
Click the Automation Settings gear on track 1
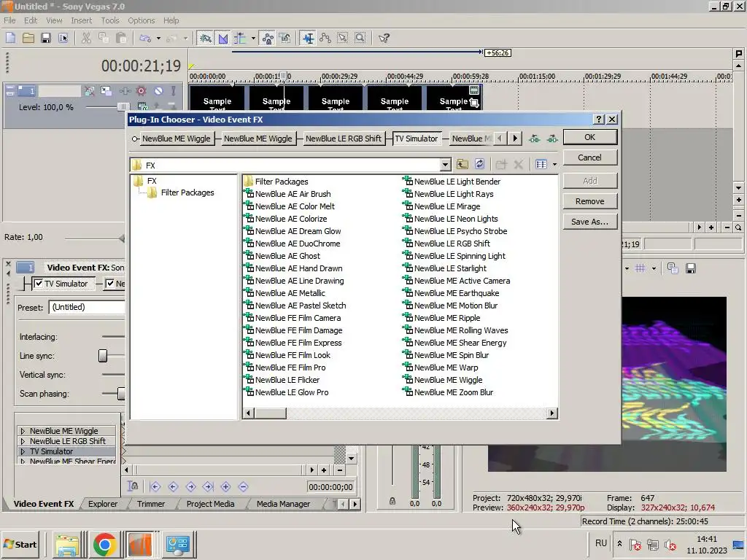(x=142, y=90)
